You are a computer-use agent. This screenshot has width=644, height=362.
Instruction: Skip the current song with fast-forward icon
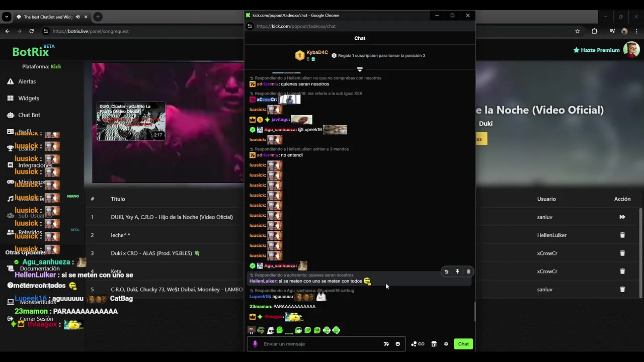pos(622,217)
